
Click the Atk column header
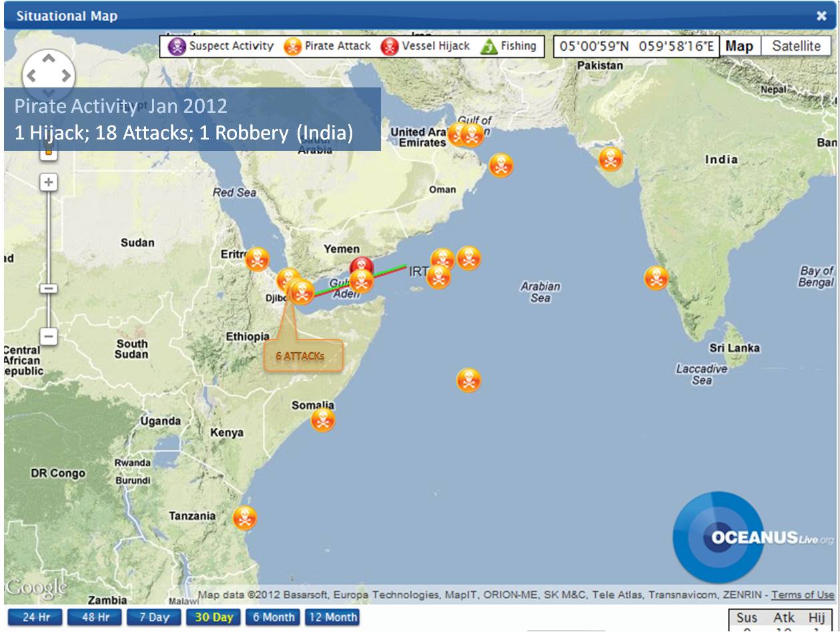click(x=784, y=617)
